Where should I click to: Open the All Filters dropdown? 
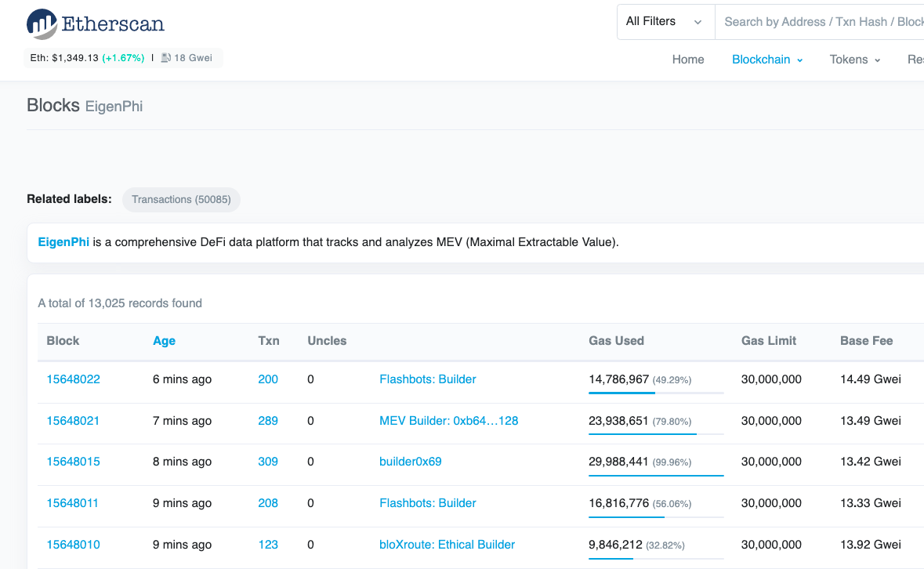click(665, 22)
